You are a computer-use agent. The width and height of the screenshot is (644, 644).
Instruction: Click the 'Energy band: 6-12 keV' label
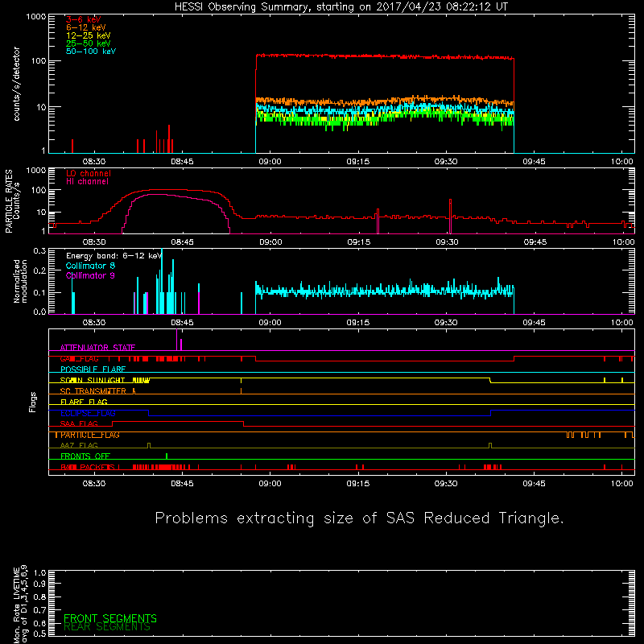114,256
